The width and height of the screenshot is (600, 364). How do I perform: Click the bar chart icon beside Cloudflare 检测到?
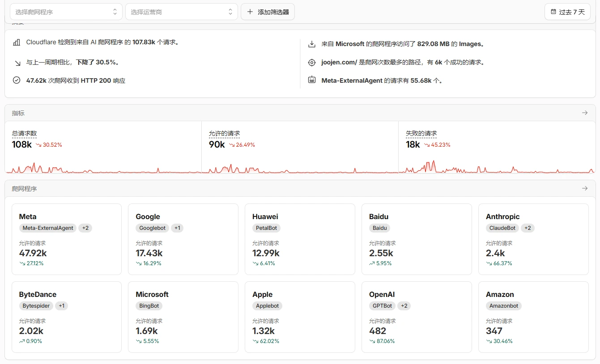click(x=17, y=42)
